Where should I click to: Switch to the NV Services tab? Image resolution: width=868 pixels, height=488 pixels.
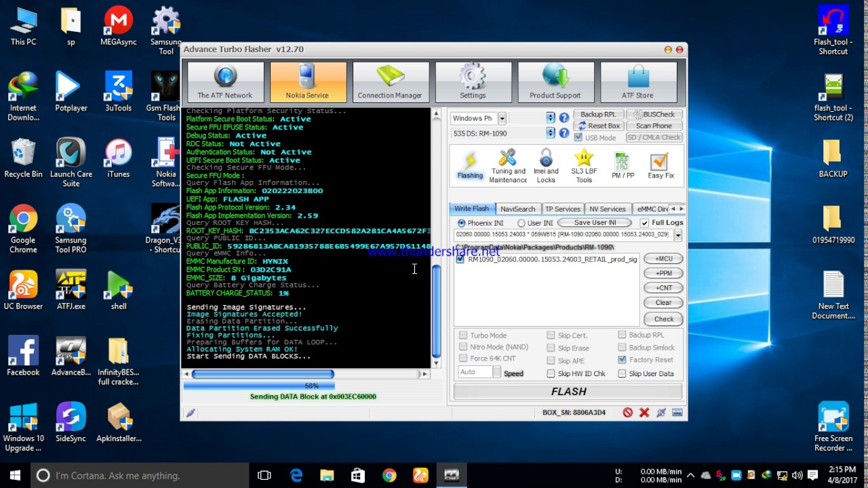(608, 209)
